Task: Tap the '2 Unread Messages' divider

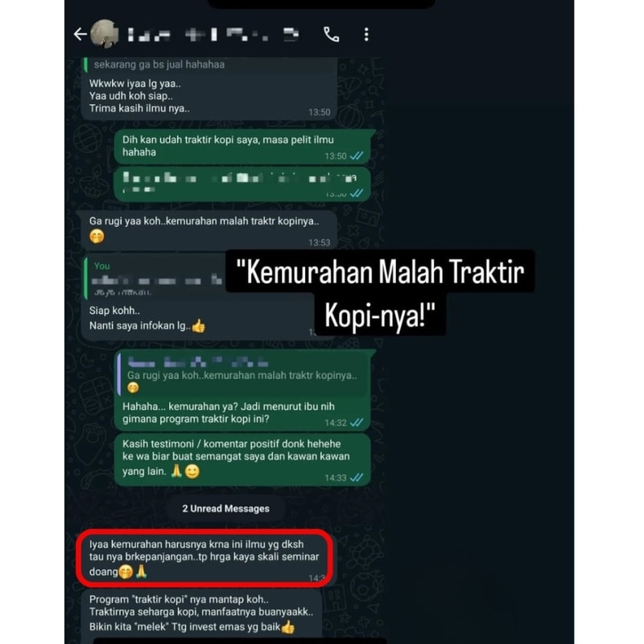Action: (226, 509)
